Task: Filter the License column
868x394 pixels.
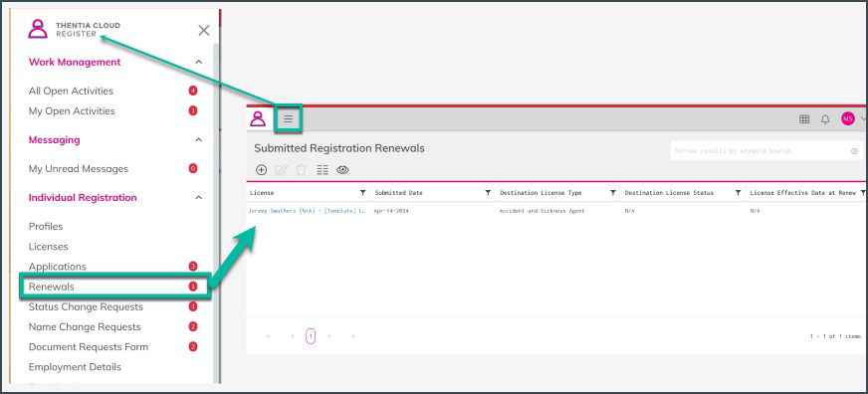Action: (x=362, y=193)
